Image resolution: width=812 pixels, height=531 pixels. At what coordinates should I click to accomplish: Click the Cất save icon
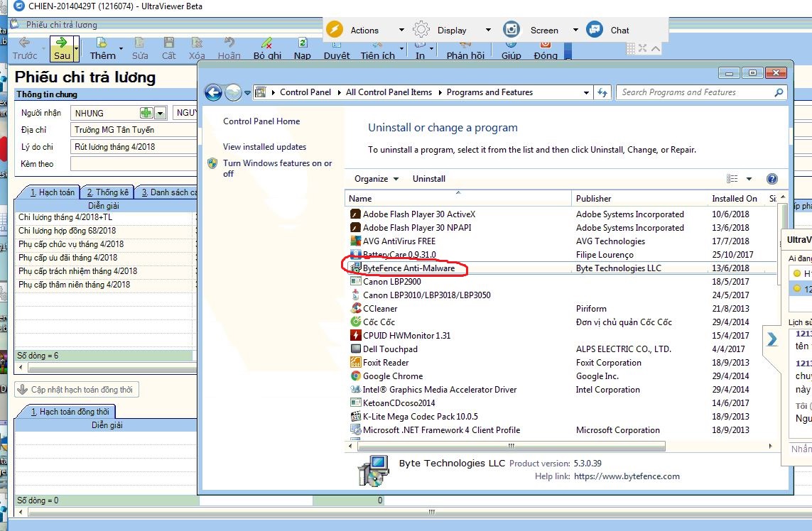coord(169,43)
